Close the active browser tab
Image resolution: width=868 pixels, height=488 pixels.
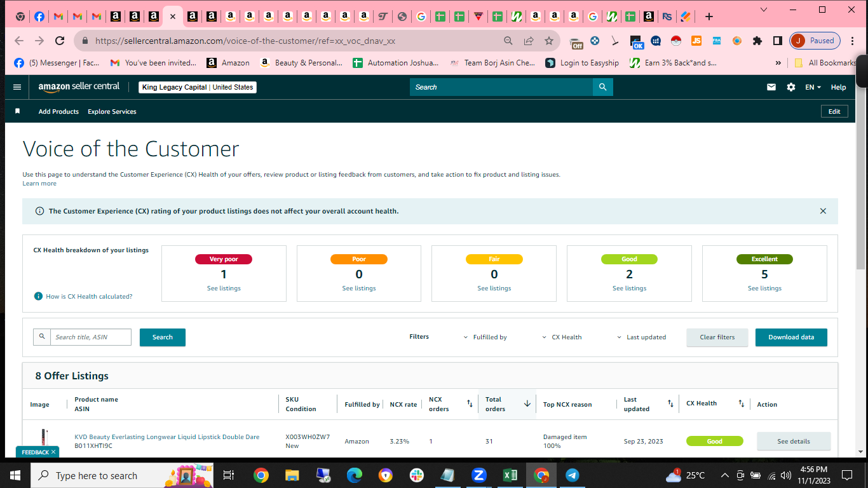[172, 17]
